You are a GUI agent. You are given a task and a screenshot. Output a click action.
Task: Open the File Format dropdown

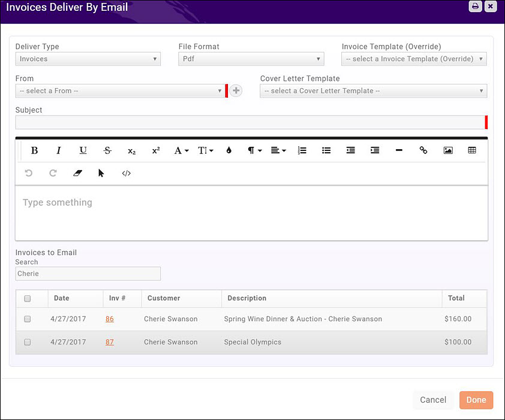tap(251, 59)
